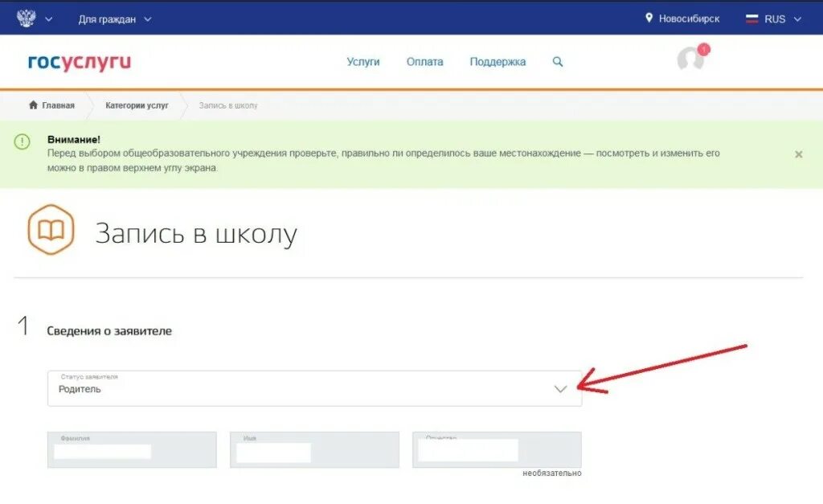Select the Родитель status value

(79, 390)
